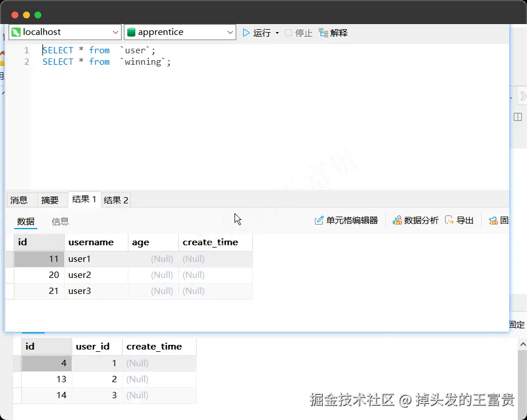Click the scroll-up arrow in background window
The image size is (527, 420).
[x=522, y=344]
